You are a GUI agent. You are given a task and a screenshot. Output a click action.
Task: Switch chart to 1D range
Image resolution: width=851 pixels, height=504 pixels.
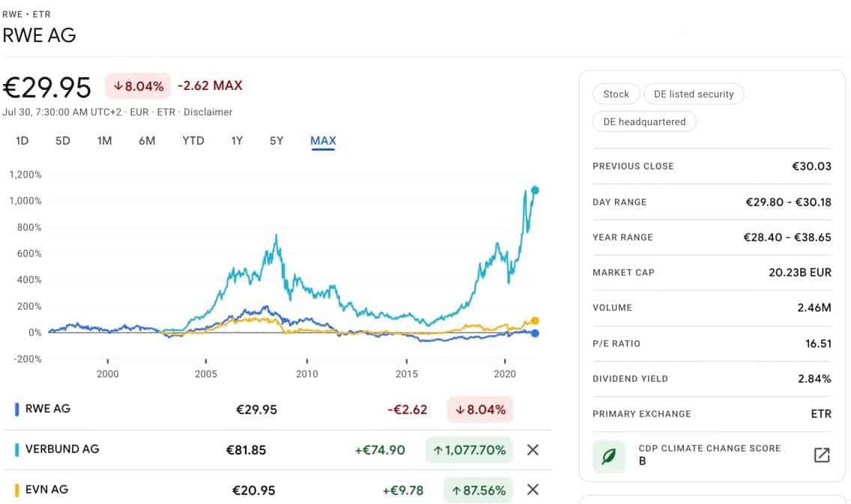point(22,141)
